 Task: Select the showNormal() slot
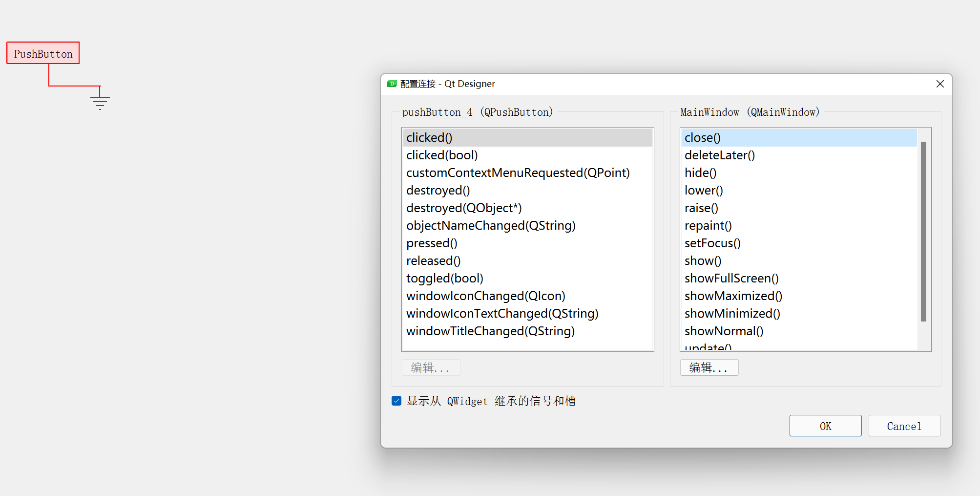click(x=723, y=331)
